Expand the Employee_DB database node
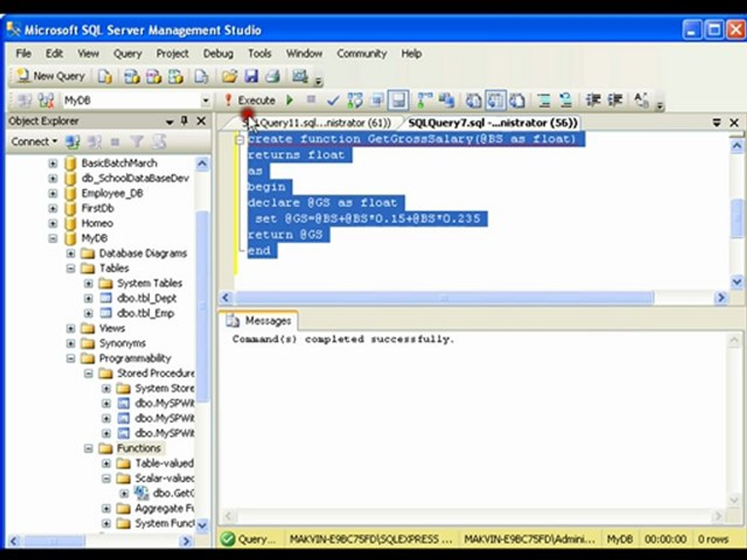The image size is (747, 560). (x=53, y=193)
